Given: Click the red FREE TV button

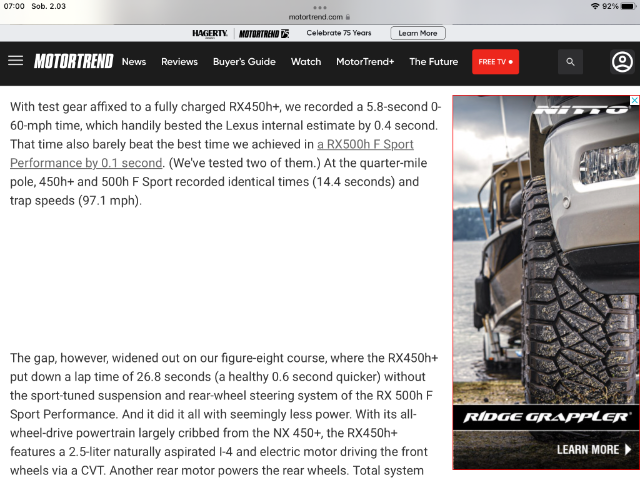Looking at the screenshot, I should (496, 62).
